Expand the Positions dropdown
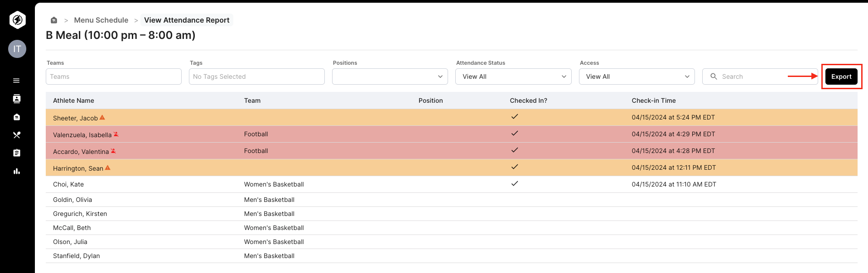The height and width of the screenshot is (273, 868). pyautogui.click(x=390, y=77)
